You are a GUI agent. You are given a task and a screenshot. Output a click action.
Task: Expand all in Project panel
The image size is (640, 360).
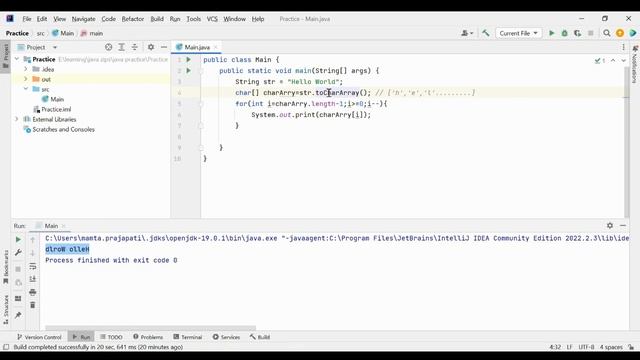[x=122, y=47]
